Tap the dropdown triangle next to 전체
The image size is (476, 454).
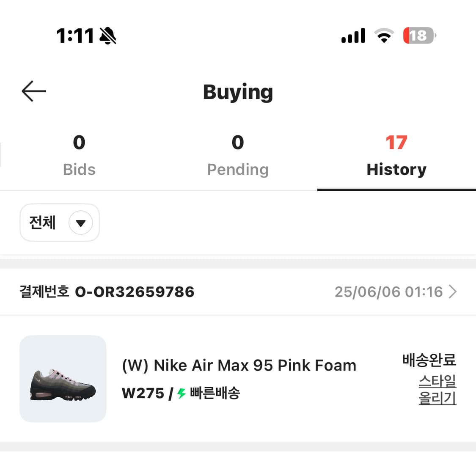click(x=80, y=223)
